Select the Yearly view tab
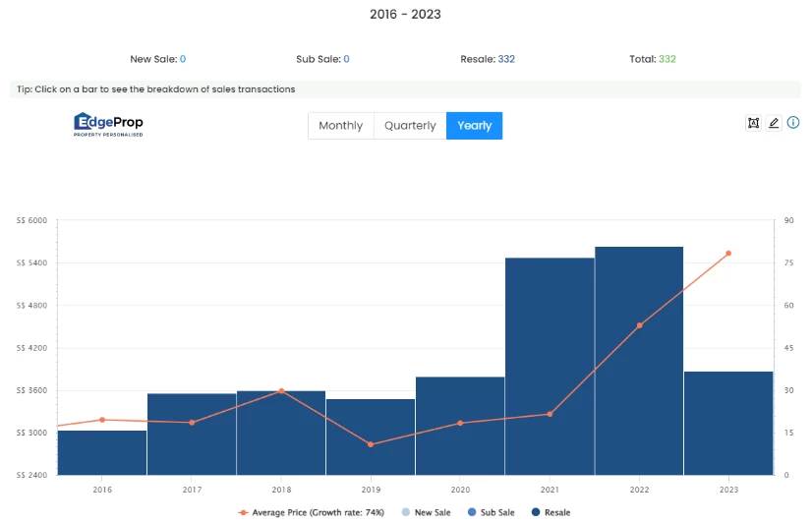Image resolution: width=812 pixels, height=523 pixels. tap(475, 126)
